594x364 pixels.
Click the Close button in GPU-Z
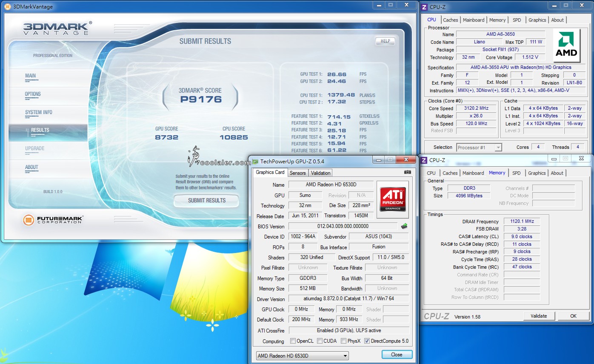(397, 355)
